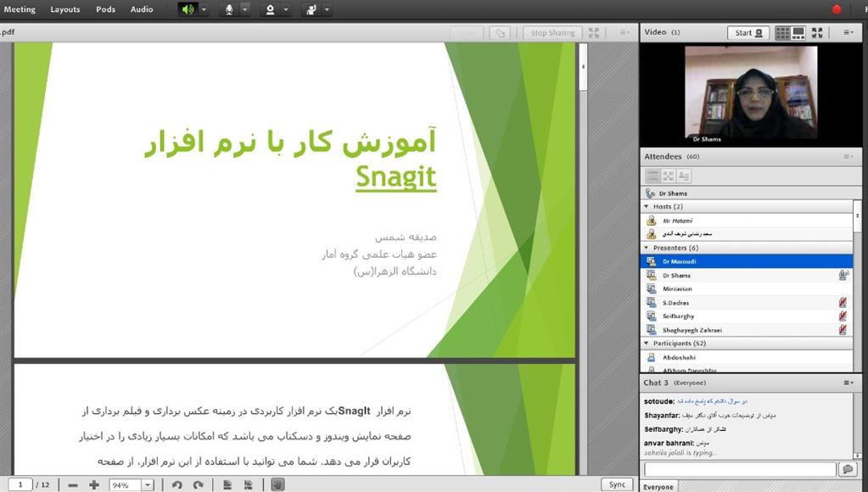Click the page number field

point(20,485)
